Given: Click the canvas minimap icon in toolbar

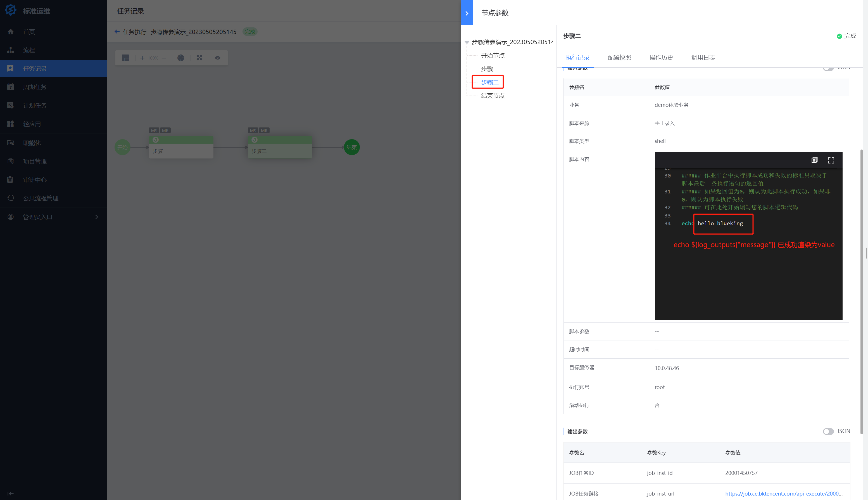Looking at the screenshot, I should click(x=126, y=58).
